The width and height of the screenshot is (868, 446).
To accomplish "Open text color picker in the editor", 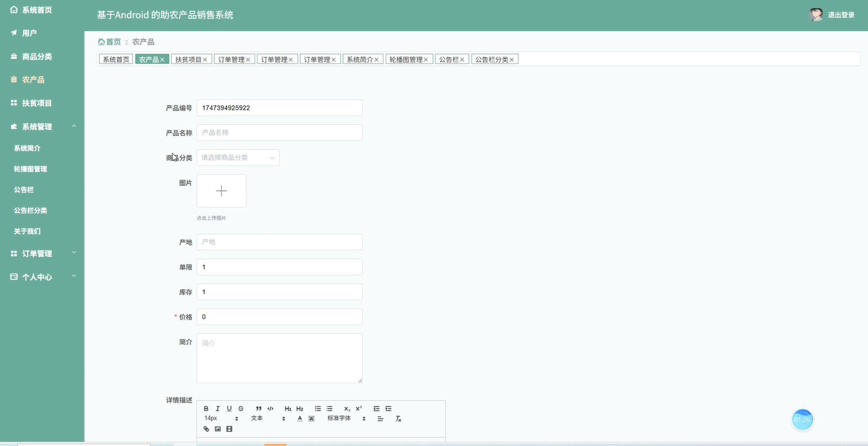I will coord(299,419).
